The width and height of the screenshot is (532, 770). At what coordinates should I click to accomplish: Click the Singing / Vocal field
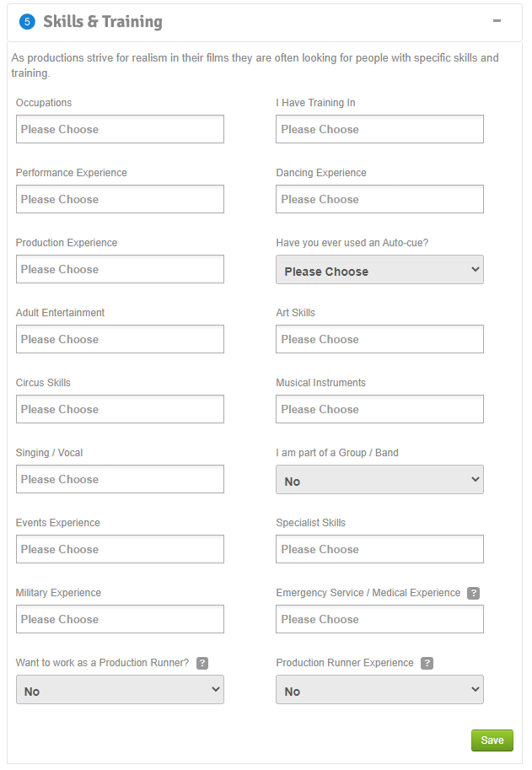120,479
